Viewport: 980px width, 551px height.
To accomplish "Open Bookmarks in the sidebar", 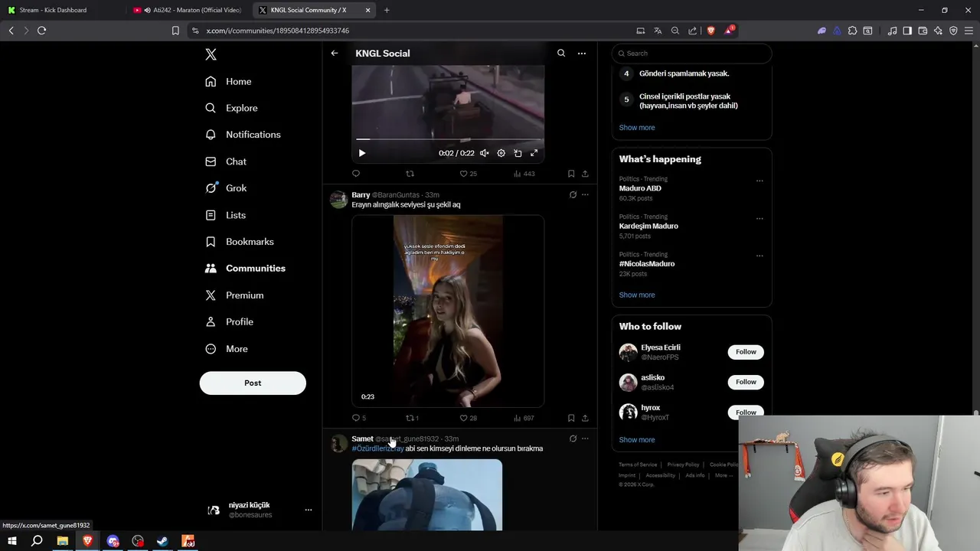I will [240, 242].
